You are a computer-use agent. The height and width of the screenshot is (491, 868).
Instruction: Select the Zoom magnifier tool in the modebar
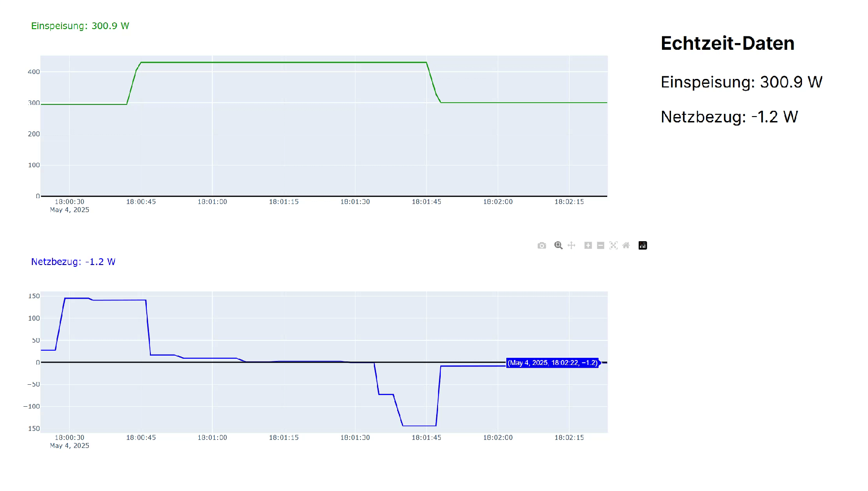558,245
